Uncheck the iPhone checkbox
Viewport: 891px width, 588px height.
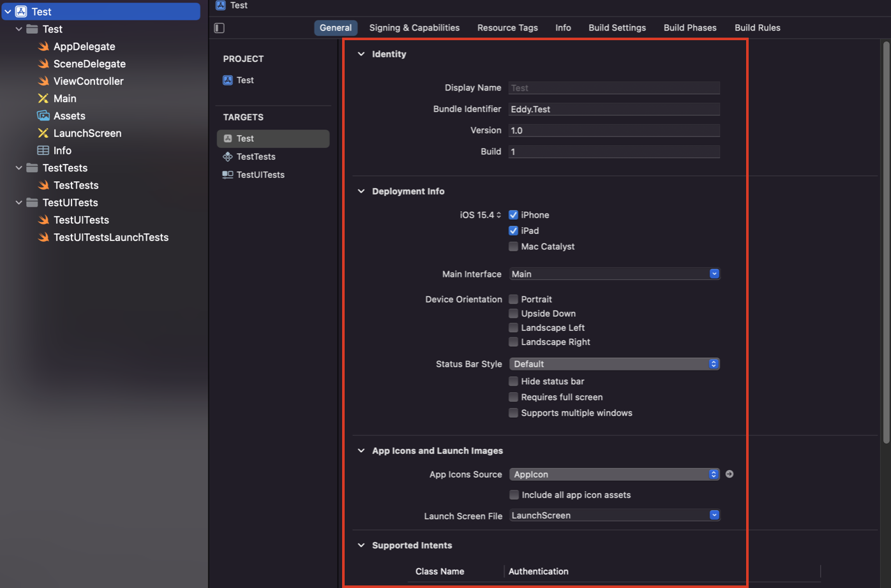pos(513,215)
